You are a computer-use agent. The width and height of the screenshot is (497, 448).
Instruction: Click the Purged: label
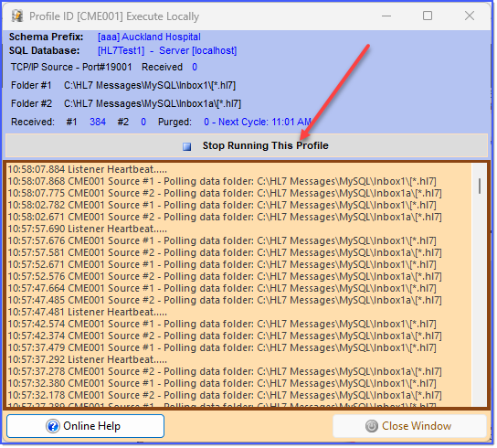pyautogui.click(x=174, y=123)
